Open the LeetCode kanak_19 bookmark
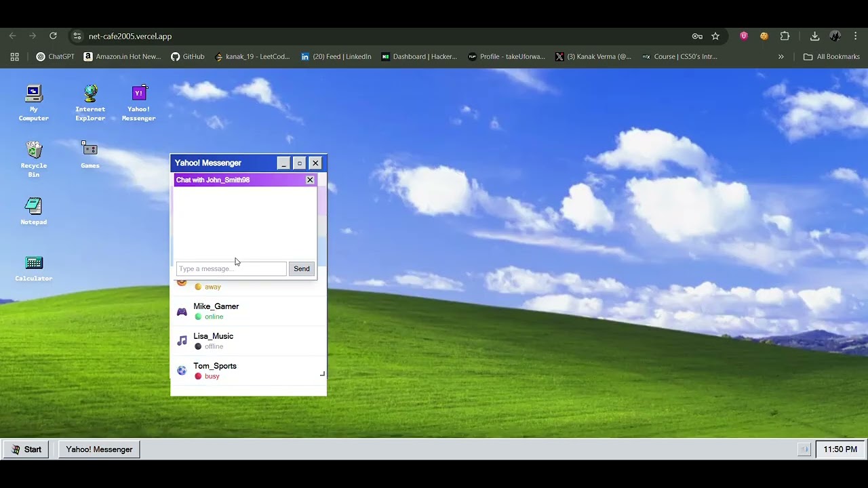The image size is (868, 488). click(x=252, y=57)
